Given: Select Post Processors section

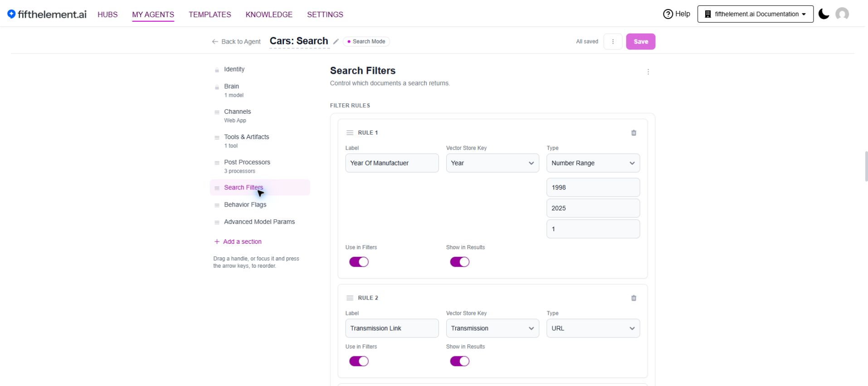Looking at the screenshot, I should [260, 166].
